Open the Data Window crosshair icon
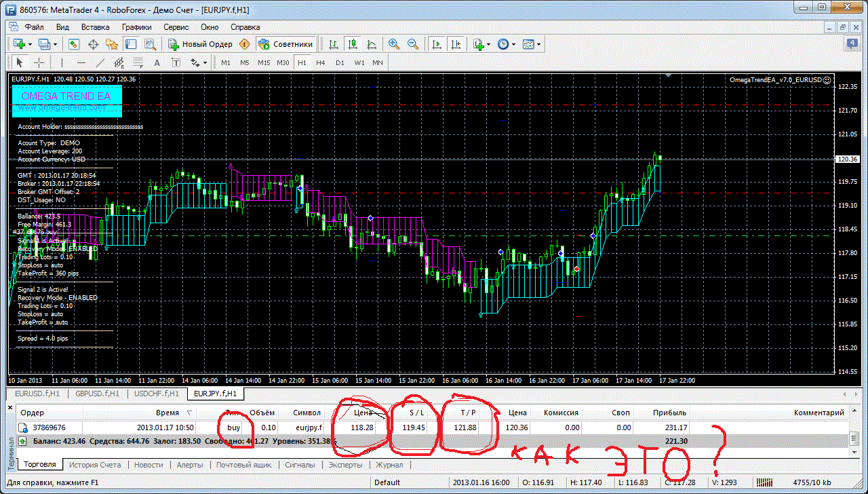Screen dimensions: 868x494 [93, 44]
